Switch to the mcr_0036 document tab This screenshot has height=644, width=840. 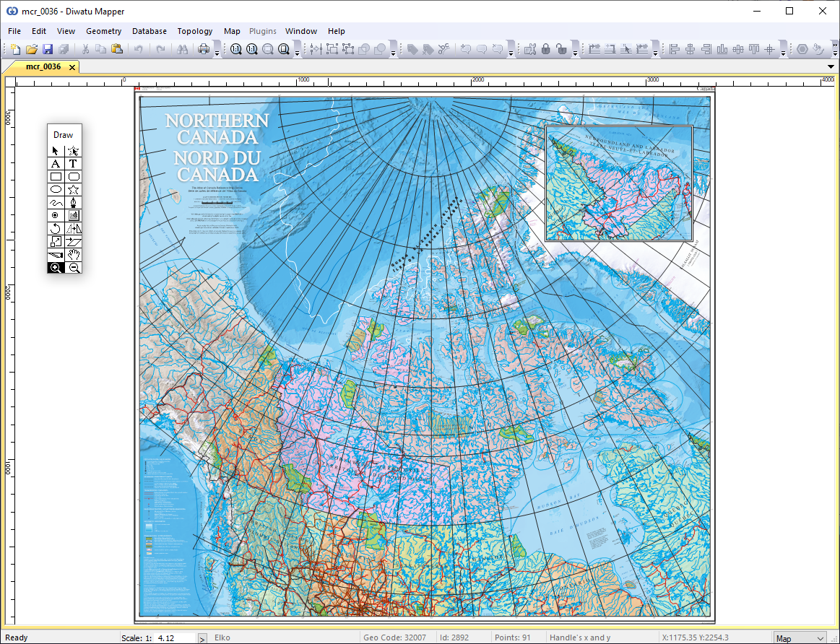point(45,66)
